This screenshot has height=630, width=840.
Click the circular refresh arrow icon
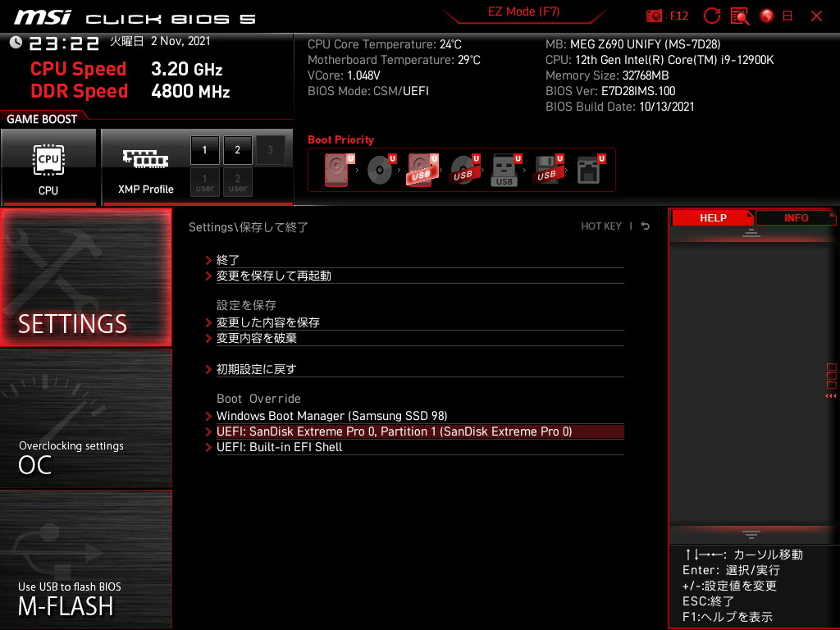(x=712, y=16)
